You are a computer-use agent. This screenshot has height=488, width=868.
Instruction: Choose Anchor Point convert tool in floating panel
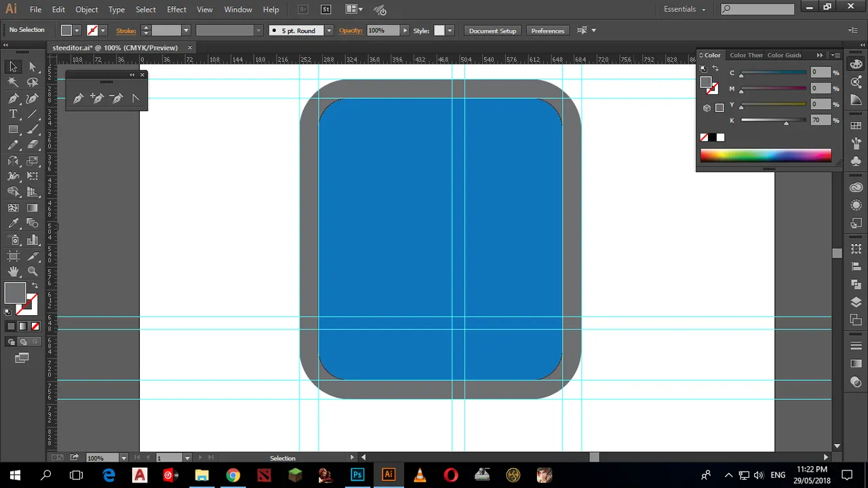[135, 98]
